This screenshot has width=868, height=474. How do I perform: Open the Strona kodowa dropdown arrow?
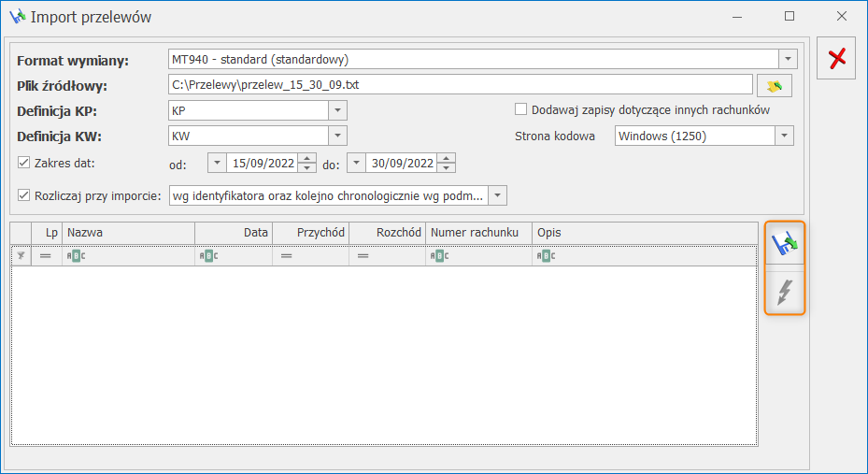(784, 136)
